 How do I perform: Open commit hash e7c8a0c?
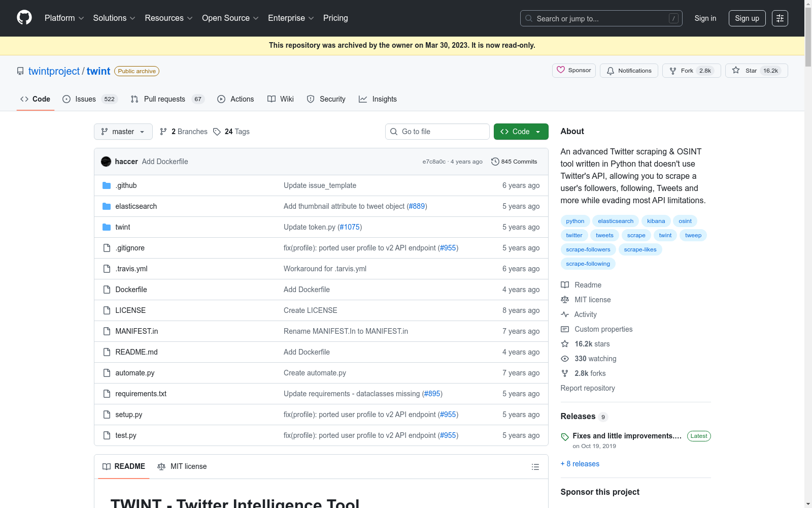coord(434,162)
